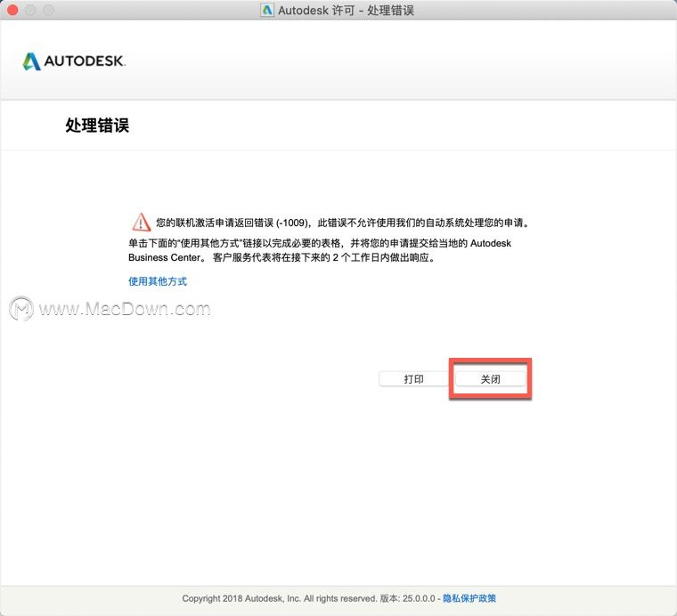Click the line starting with 单击下面的
Image resolution: width=677 pixels, height=616 pixels.
[x=320, y=243]
